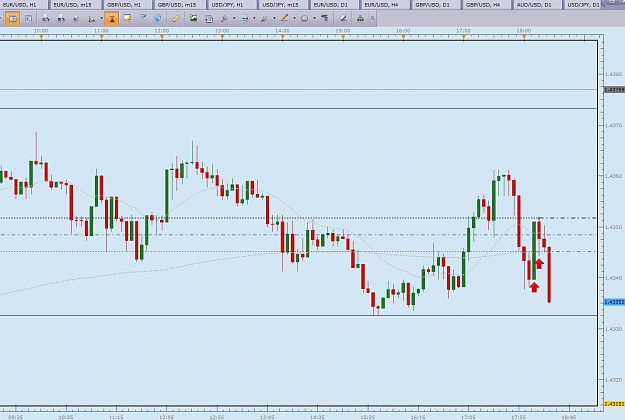This screenshot has width=625, height=420.
Task: Click the blue 1.43352 current price label
Action: point(614,302)
